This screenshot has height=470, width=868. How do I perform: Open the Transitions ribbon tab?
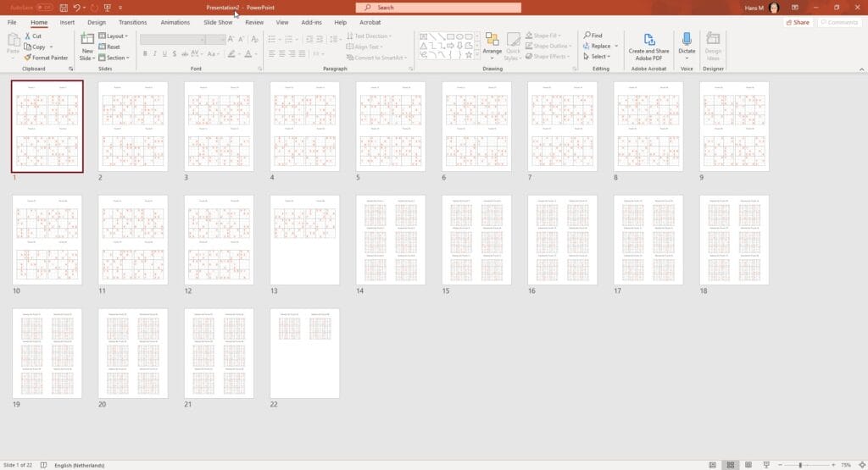pos(132,22)
